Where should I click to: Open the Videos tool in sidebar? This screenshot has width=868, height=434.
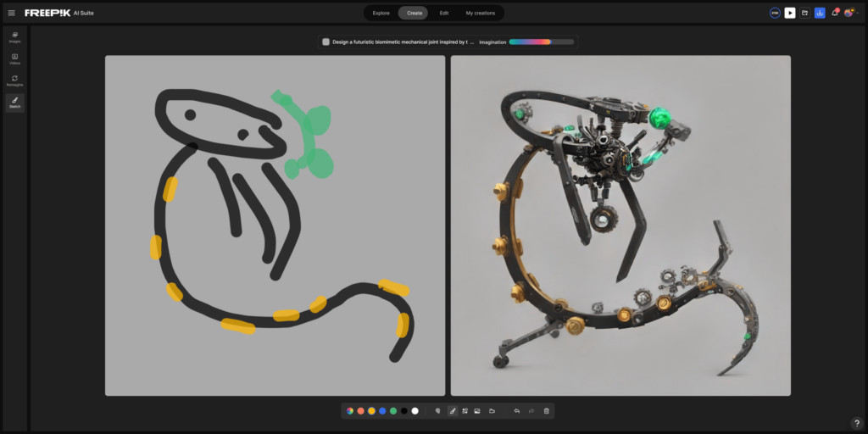[x=14, y=58]
